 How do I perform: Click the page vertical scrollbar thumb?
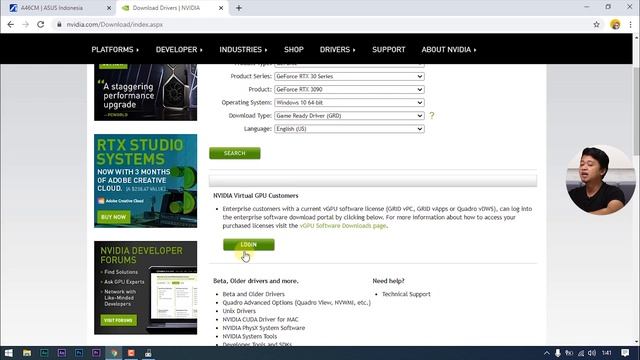pos(636,110)
